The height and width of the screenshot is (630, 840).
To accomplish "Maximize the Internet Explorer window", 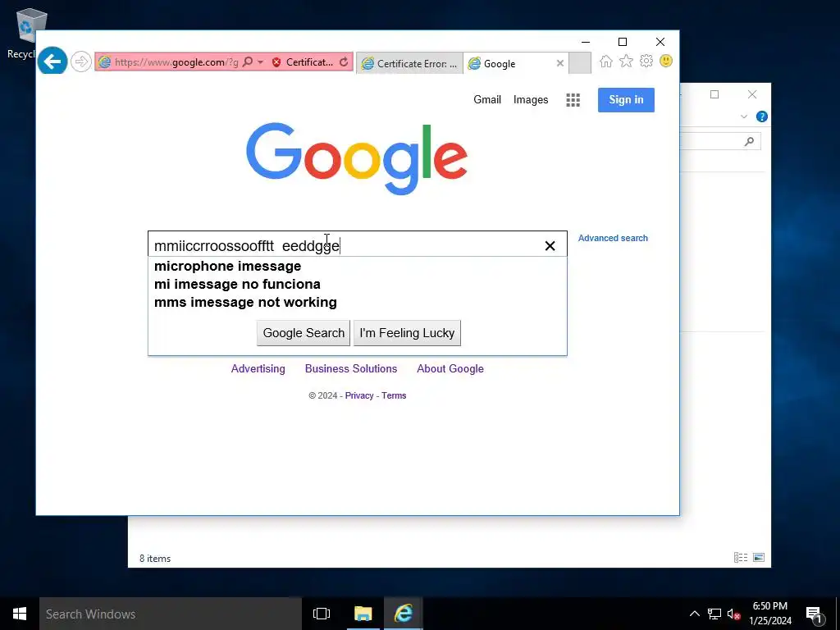I will click(x=622, y=42).
